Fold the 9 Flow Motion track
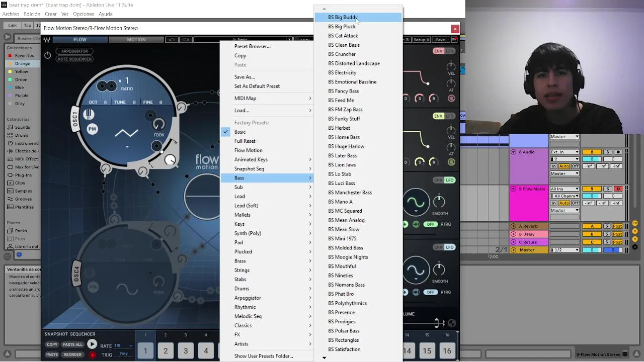 point(513,189)
